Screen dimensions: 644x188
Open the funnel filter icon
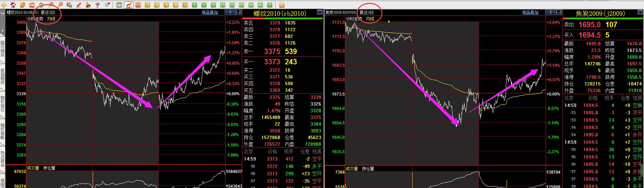pyautogui.click(x=97, y=5)
